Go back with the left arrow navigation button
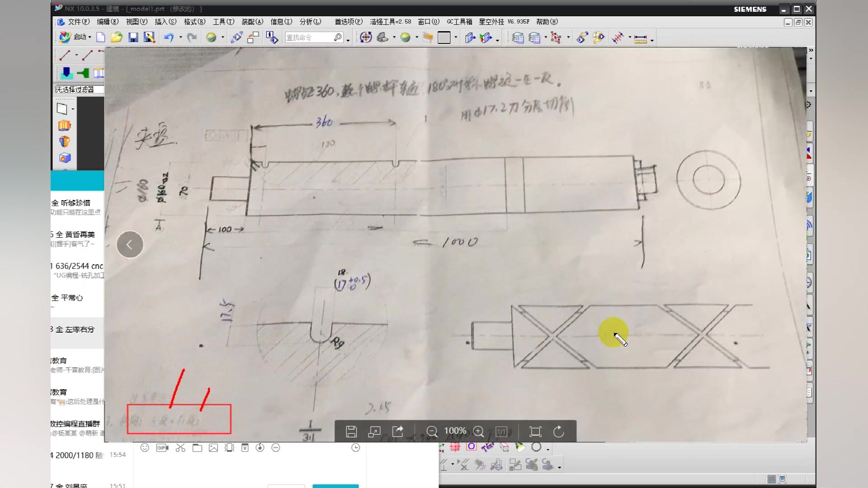This screenshot has height=488, width=868. [x=130, y=244]
